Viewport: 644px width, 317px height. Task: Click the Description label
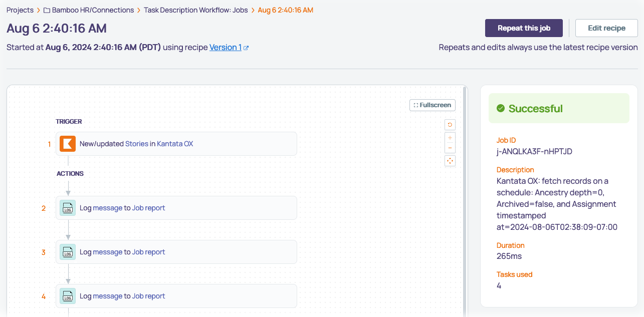click(x=515, y=170)
